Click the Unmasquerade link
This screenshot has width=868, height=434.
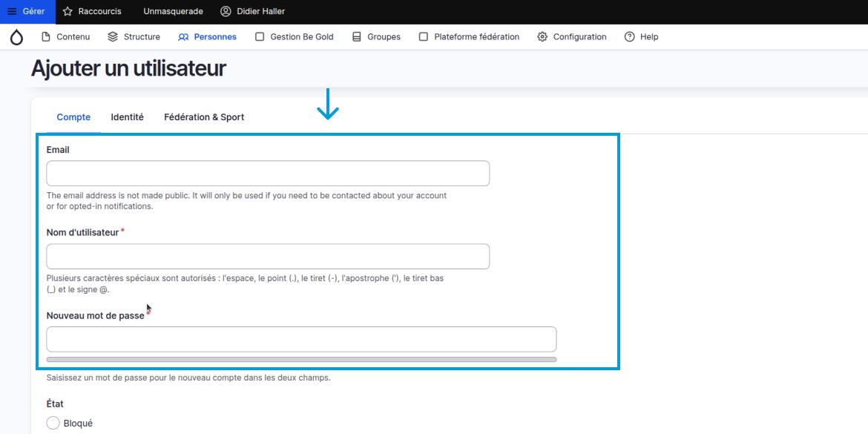173,12
